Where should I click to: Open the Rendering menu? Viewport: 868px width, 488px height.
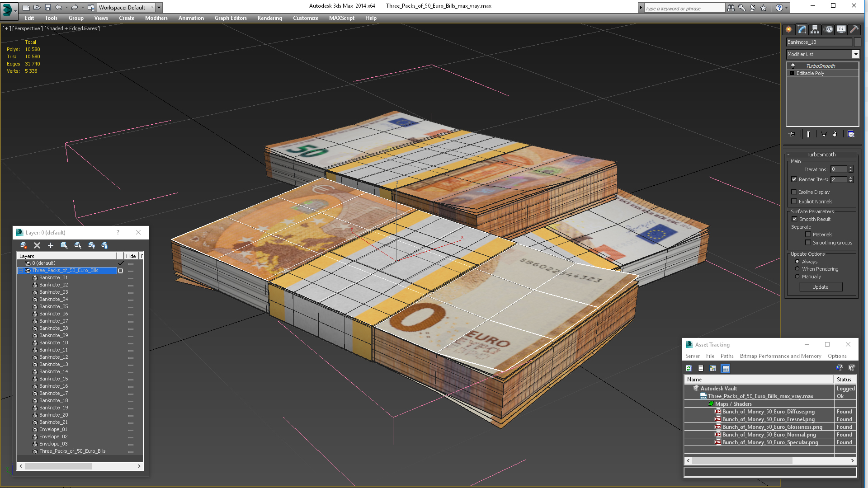[x=270, y=18]
